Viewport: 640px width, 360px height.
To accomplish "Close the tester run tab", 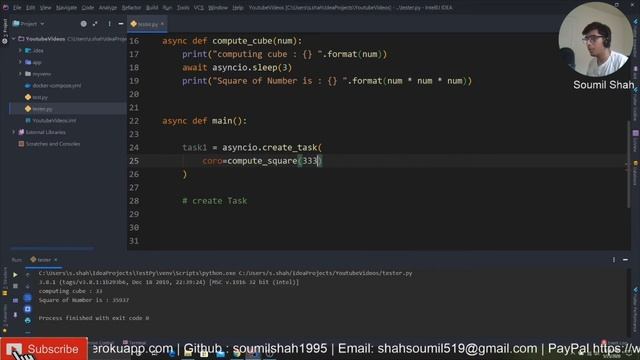I will [56, 260].
